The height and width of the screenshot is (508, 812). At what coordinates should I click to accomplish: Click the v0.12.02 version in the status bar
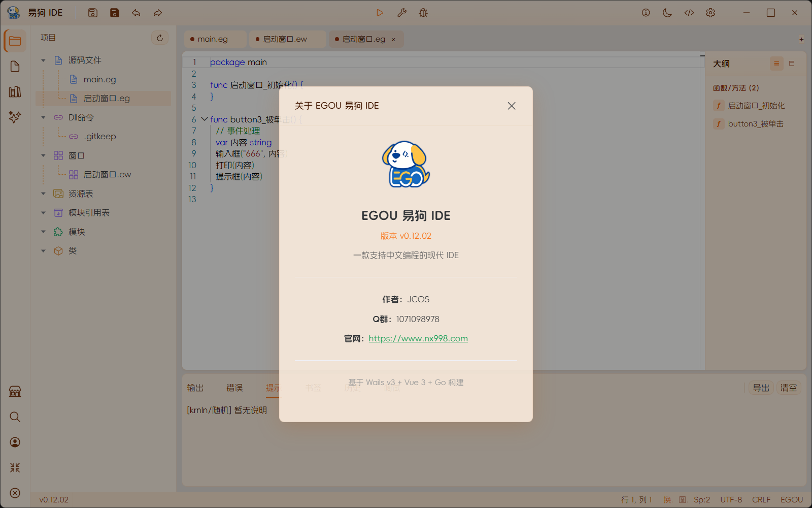pos(54,500)
